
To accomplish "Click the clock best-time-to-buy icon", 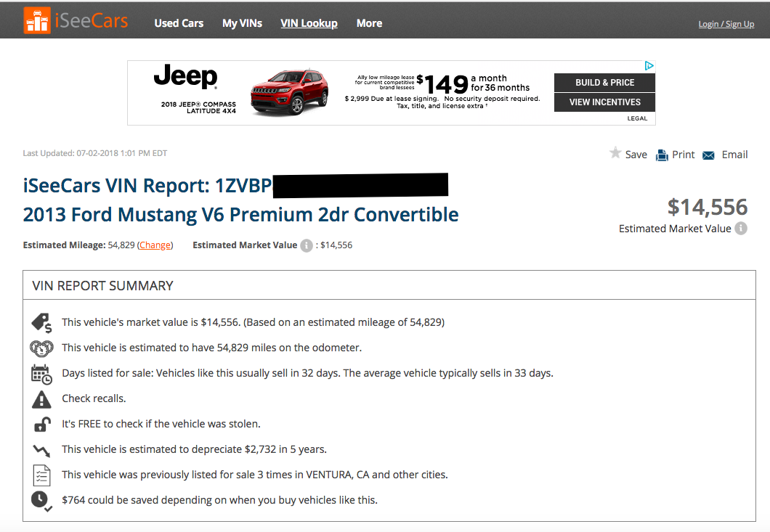I will 41,501.
